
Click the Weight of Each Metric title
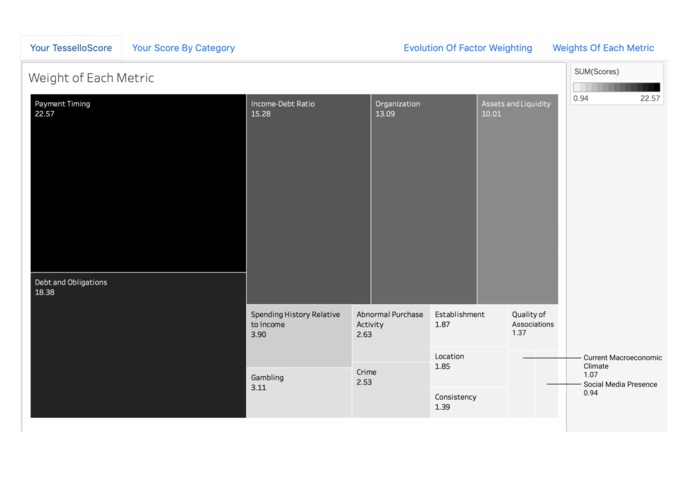tap(91, 78)
